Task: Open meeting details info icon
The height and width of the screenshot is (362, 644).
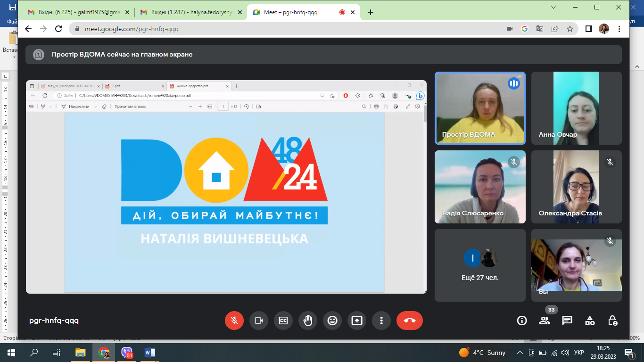Action: (521, 321)
